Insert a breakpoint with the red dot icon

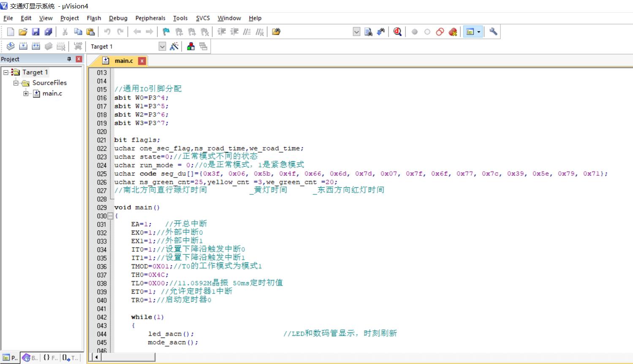pos(415,32)
